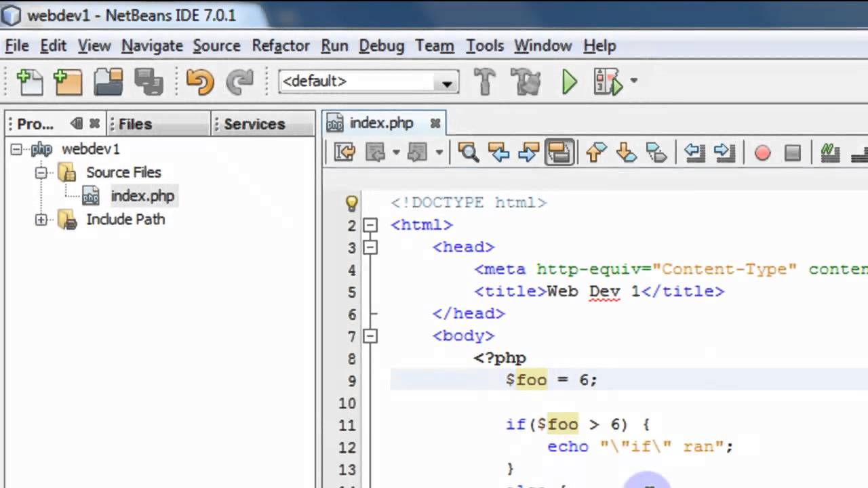868x488 pixels.
Task: Click the editor Last Edit icon
Action: [x=344, y=152]
